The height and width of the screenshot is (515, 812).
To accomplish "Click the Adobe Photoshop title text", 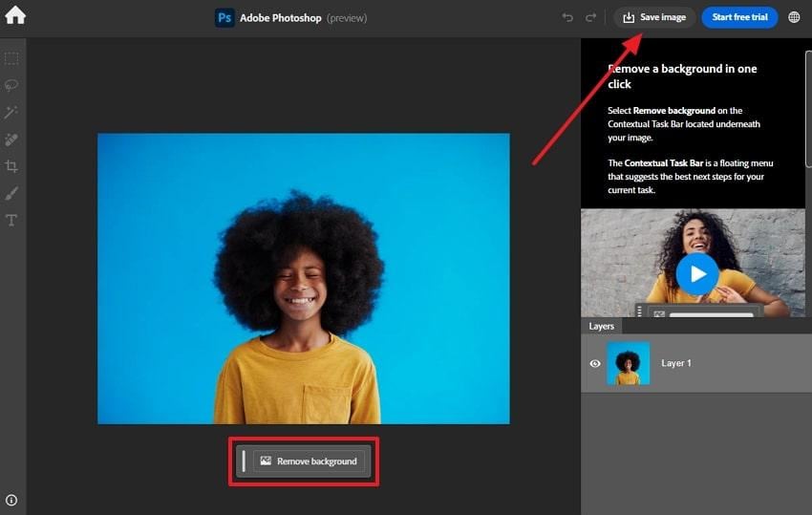I will [x=280, y=17].
